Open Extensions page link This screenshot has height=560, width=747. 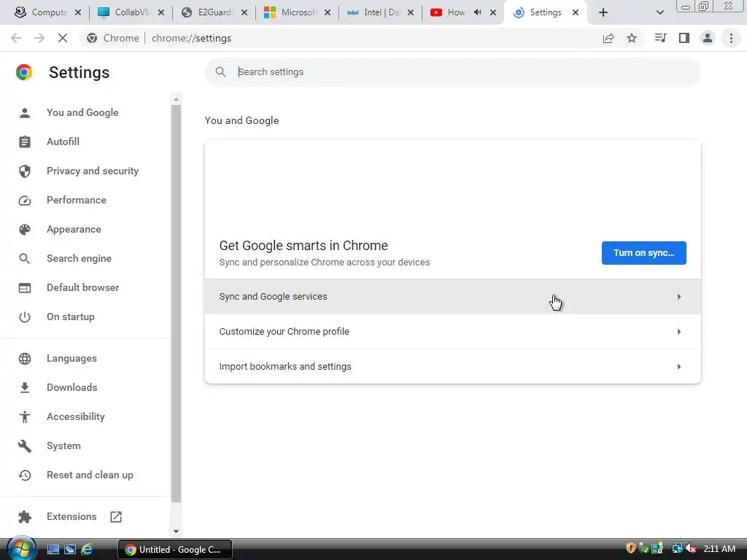pyautogui.click(x=71, y=516)
